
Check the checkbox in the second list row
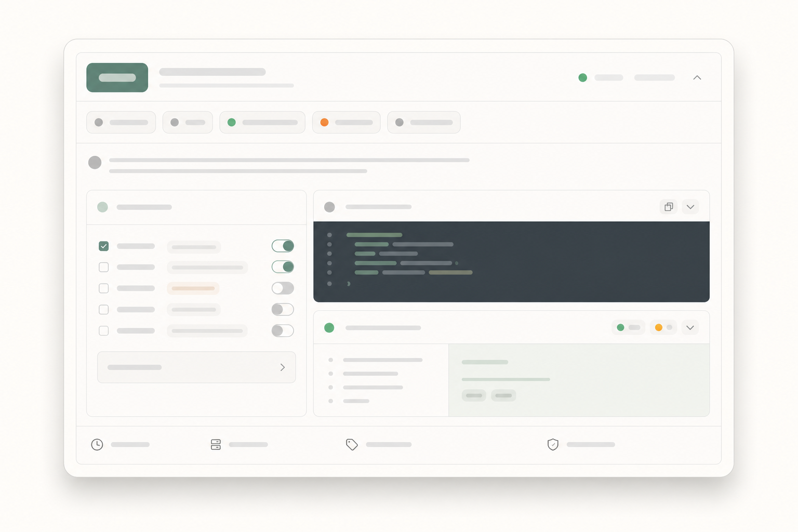[x=104, y=267]
